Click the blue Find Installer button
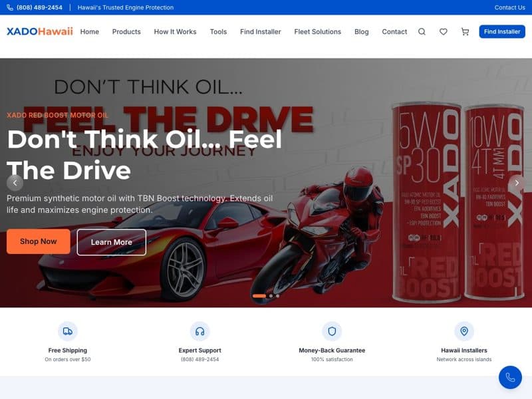 pos(502,31)
